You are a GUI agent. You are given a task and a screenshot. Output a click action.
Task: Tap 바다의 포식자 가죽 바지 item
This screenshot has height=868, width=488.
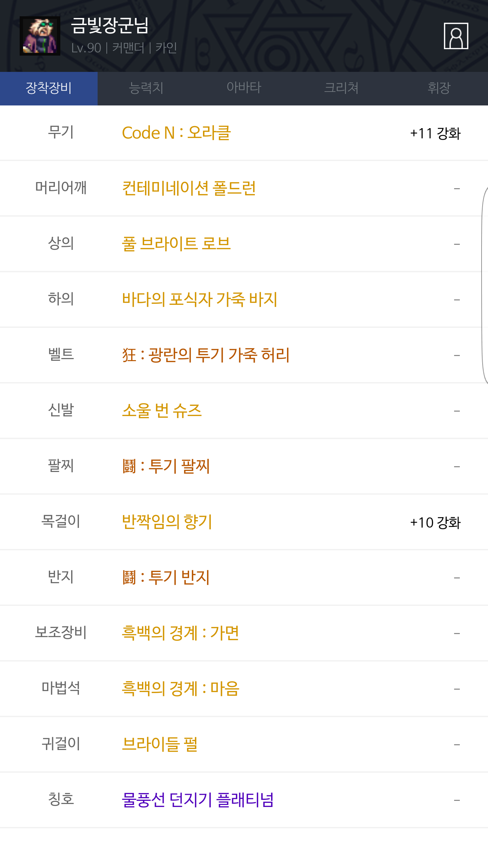click(200, 300)
